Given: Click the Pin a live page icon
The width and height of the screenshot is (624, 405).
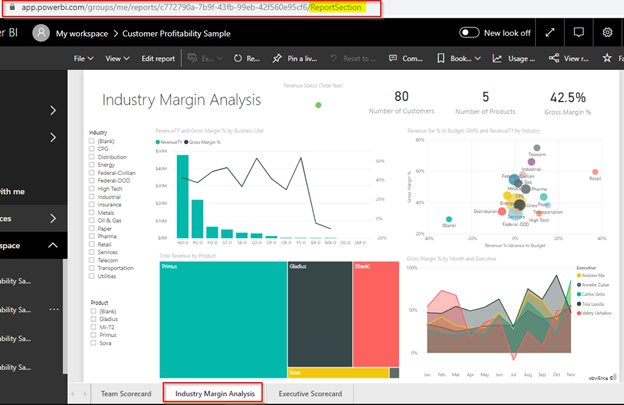Looking at the screenshot, I should pyautogui.click(x=277, y=58).
